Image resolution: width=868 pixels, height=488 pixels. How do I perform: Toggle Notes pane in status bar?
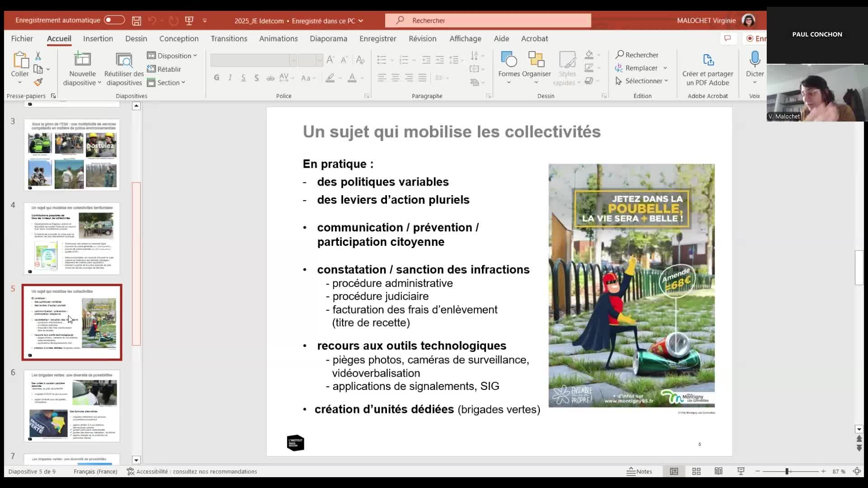pos(639,471)
